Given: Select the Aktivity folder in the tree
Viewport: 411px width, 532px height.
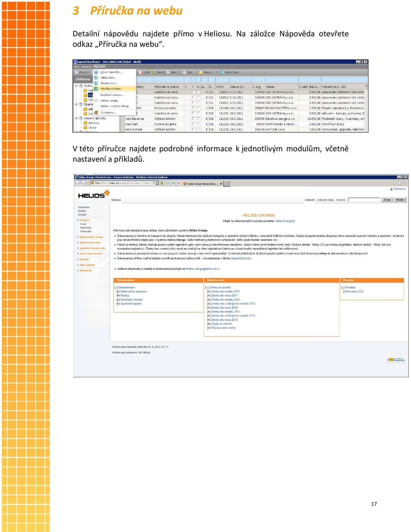Looking at the screenshot, I should tap(92, 123).
